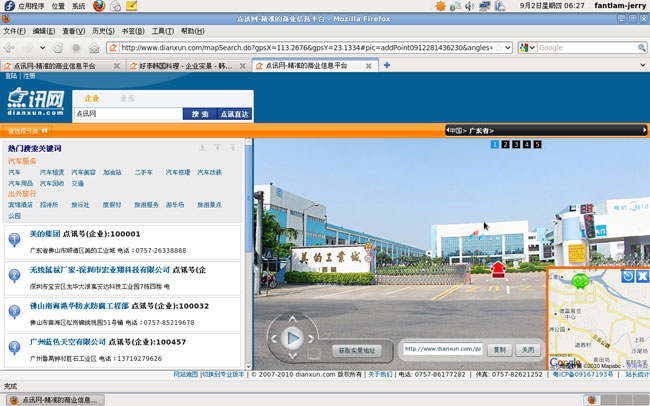Viewport: 650px width, 406px height.
Task: Click the 加油站 keyword link
Action: [112, 172]
